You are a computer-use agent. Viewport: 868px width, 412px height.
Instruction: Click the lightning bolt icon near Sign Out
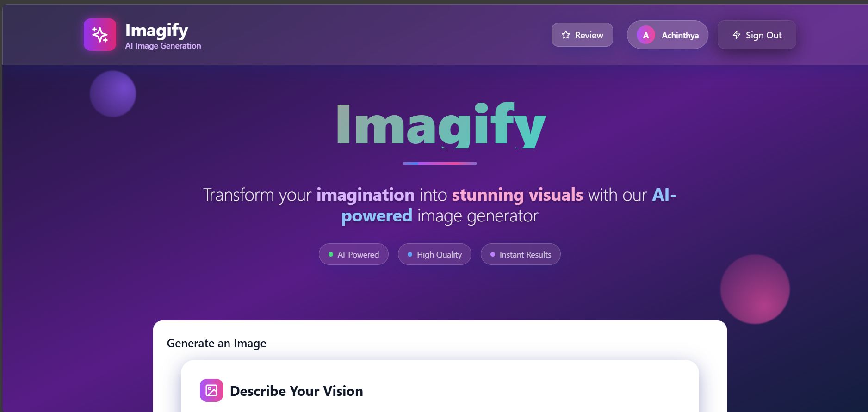click(737, 35)
